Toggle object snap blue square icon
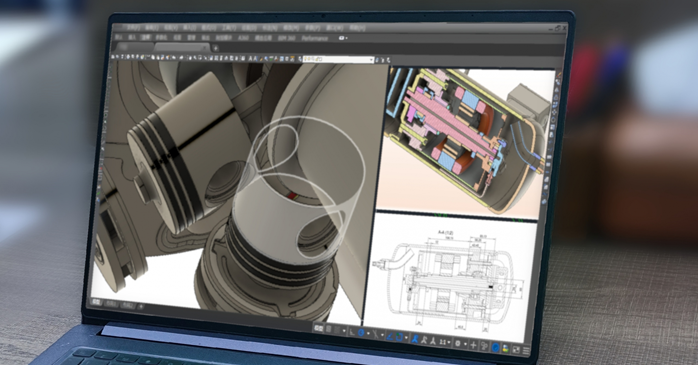 (x=399, y=337)
